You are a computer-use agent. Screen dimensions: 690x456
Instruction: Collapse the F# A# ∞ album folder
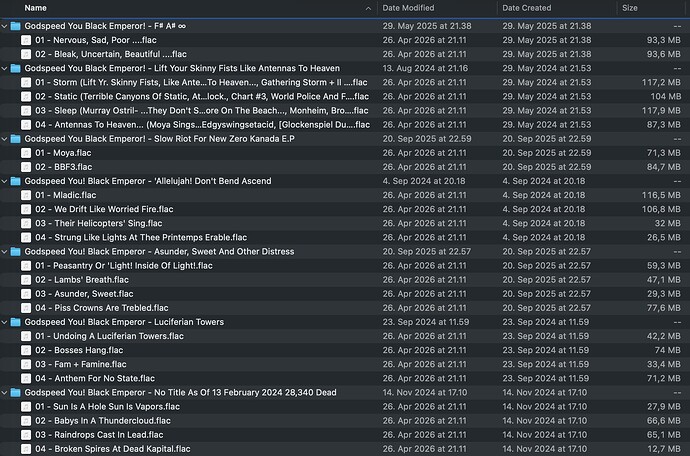[x=4, y=26]
